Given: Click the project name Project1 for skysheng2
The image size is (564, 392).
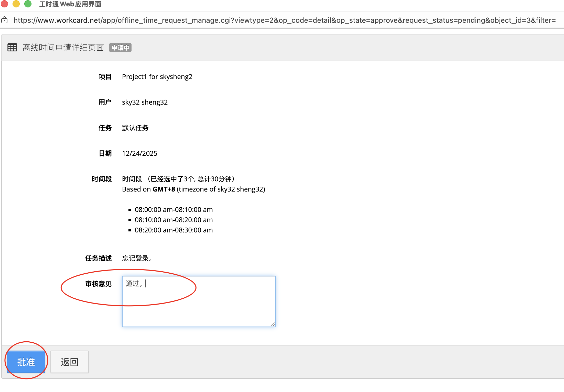Looking at the screenshot, I should coord(157,77).
